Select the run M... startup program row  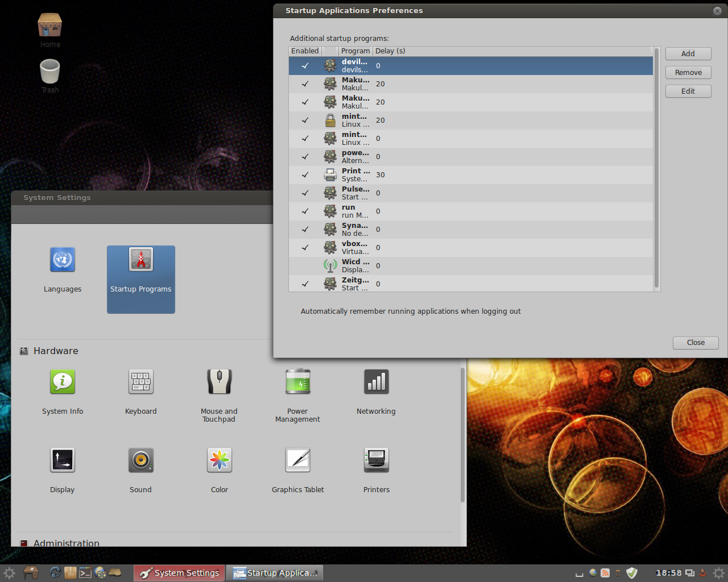click(x=471, y=211)
